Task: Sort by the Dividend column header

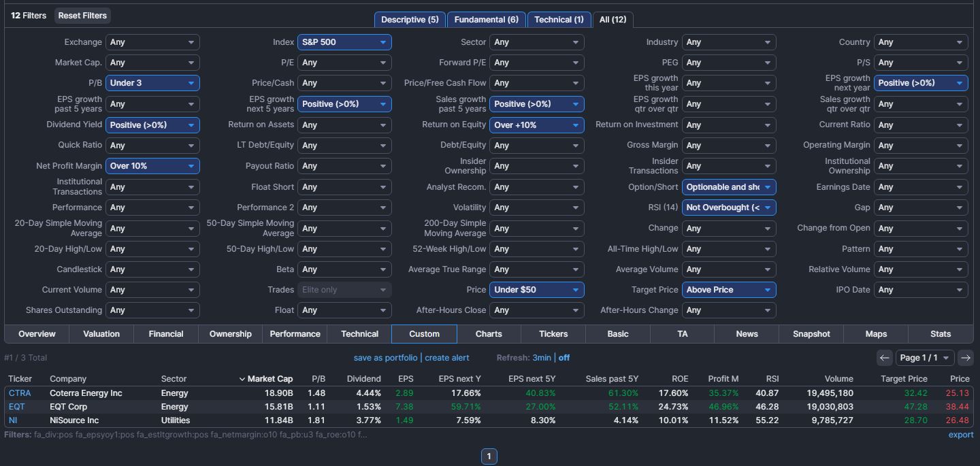Action: (363, 379)
